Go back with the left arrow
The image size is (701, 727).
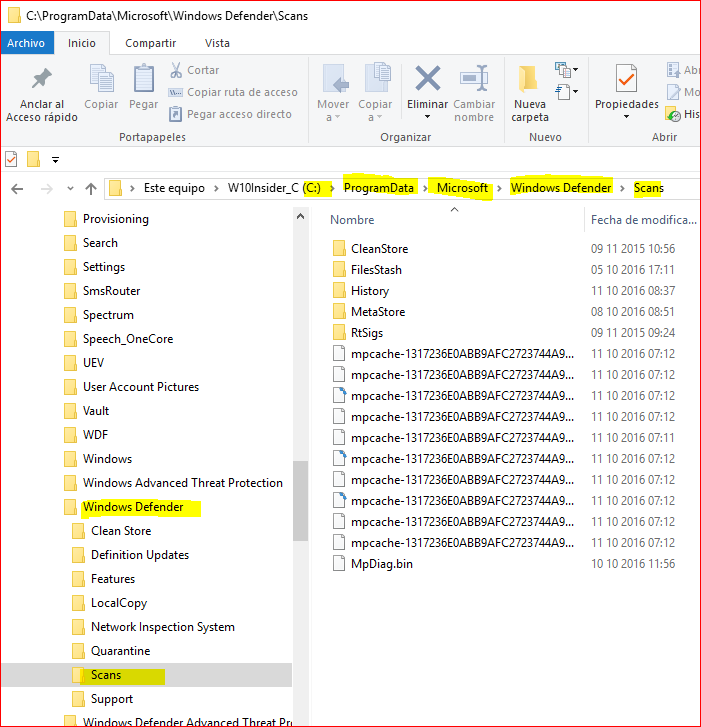pyautogui.click(x=17, y=189)
